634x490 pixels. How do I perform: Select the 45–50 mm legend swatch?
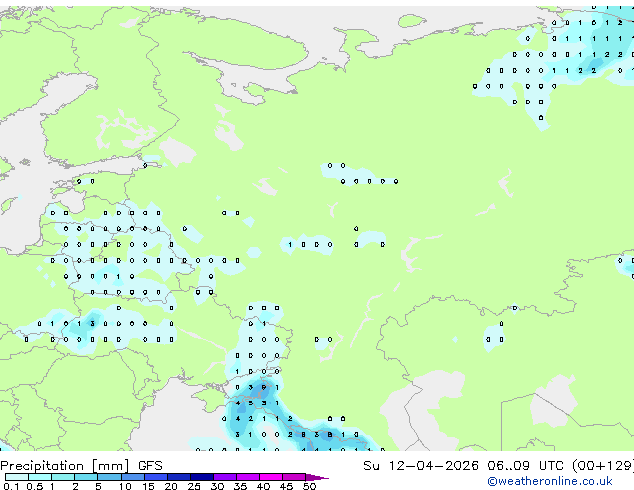[294, 477]
